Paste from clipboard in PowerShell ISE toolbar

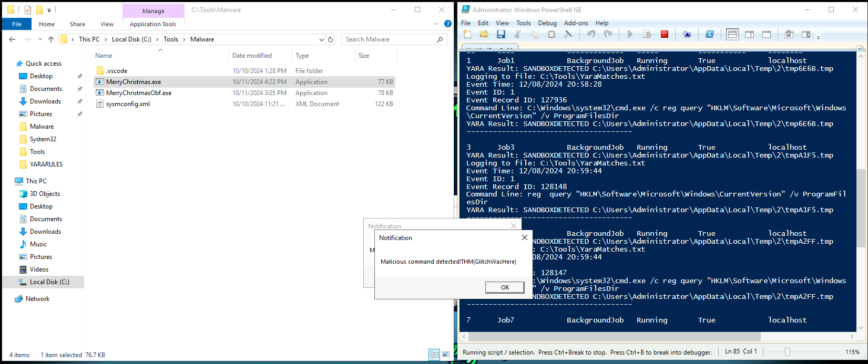tap(552, 34)
